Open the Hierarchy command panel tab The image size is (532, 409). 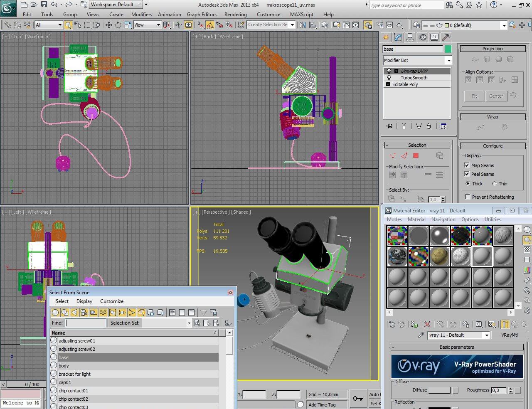(410, 37)
